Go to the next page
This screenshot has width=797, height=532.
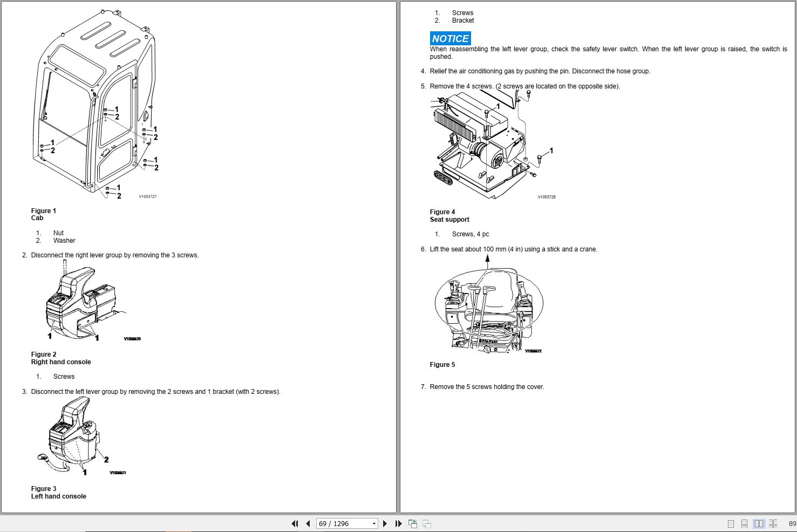tap(385, 523)
